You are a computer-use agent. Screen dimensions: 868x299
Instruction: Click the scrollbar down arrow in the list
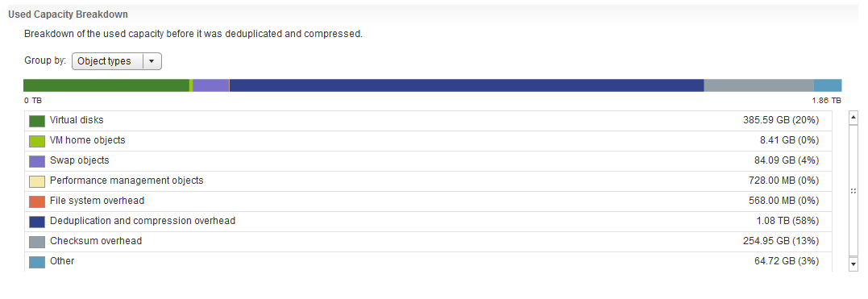click(x=853, y=264)
